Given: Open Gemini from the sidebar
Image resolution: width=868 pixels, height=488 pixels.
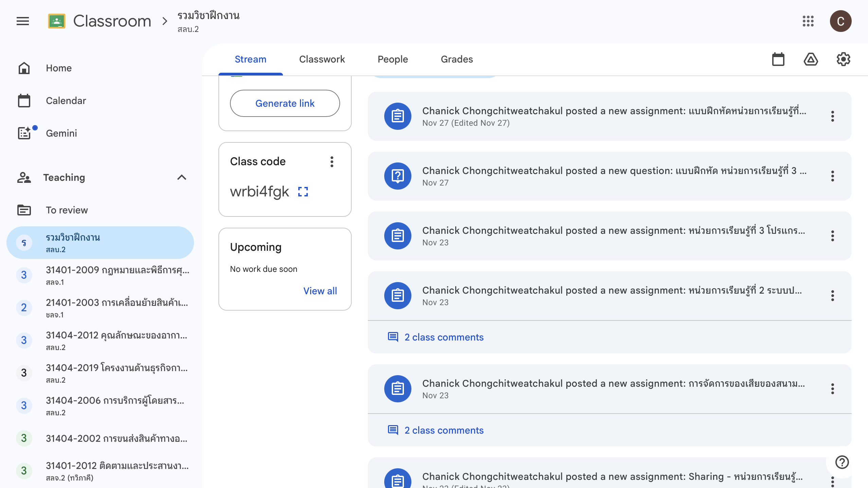Looking at the screenshot, I should [x=100, y=133].
